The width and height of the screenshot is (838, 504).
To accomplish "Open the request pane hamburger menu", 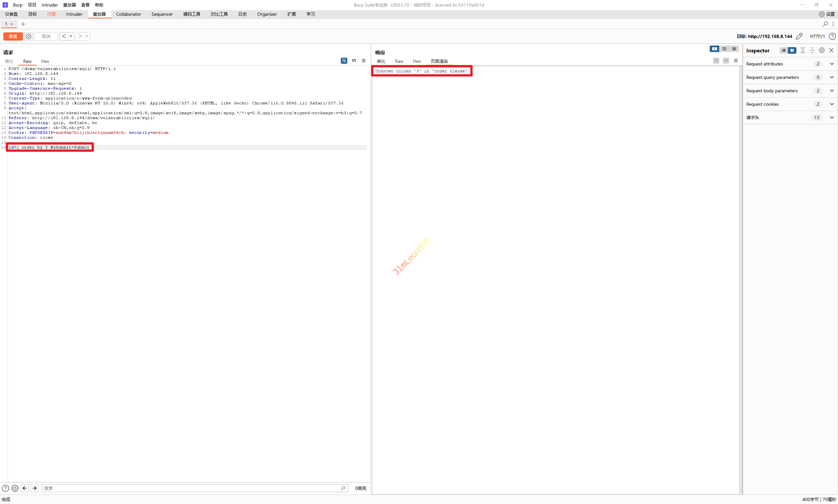I will (363, 61).
